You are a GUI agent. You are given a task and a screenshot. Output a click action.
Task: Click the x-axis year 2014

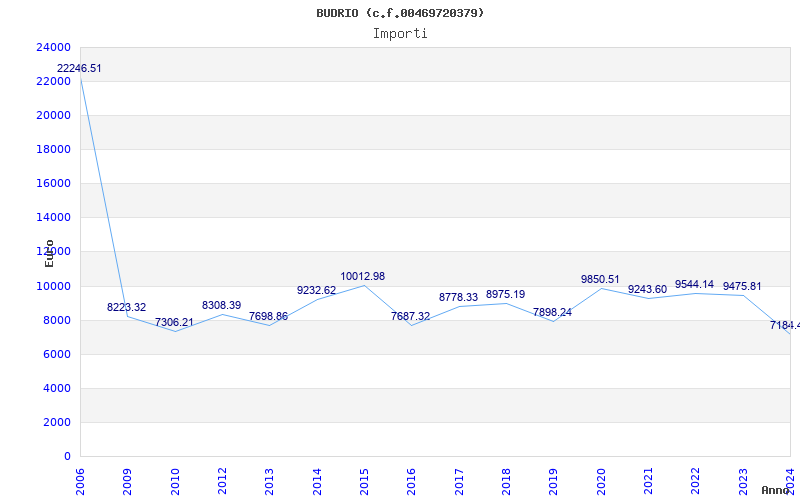point(317,482)
